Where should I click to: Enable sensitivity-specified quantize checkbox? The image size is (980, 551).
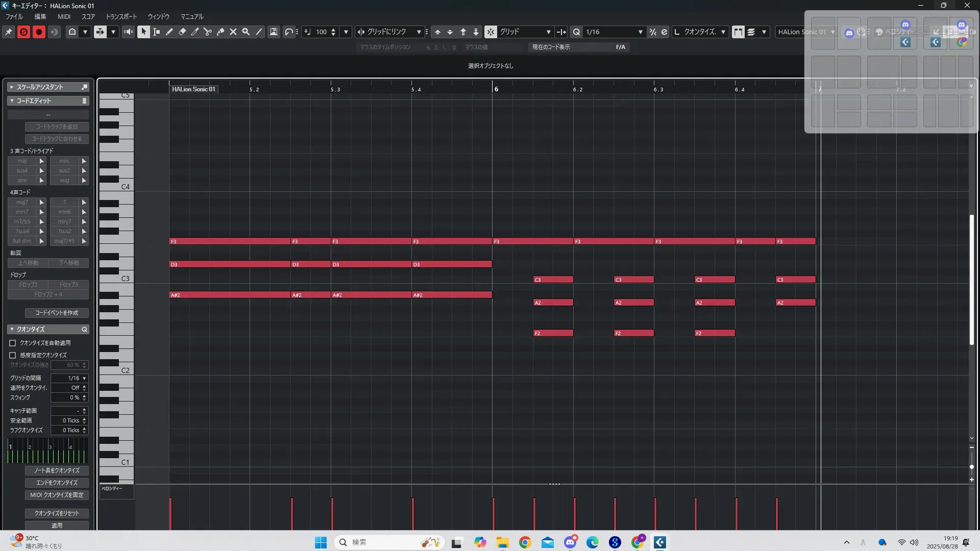(x=13, y=355)
